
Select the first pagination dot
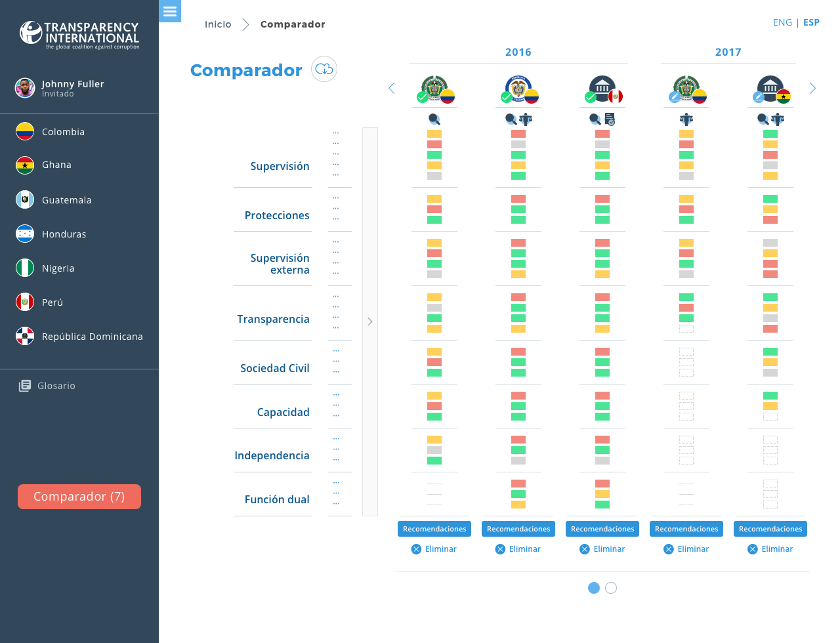point(594,588)
